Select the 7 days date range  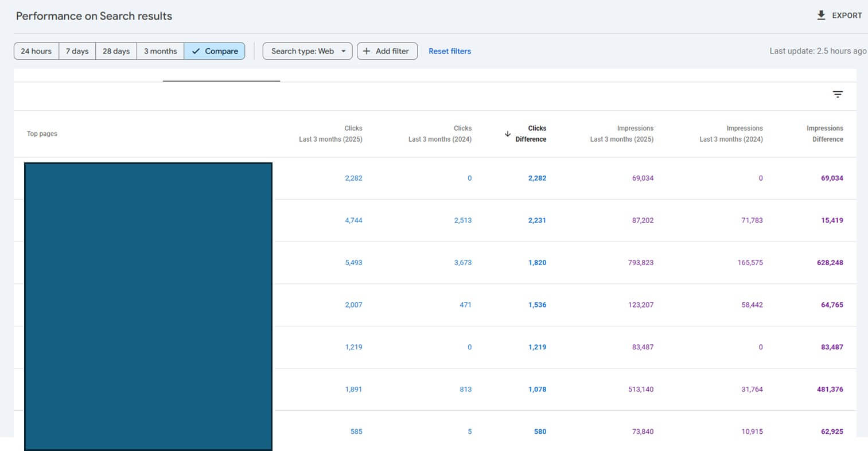coord(77,51)
